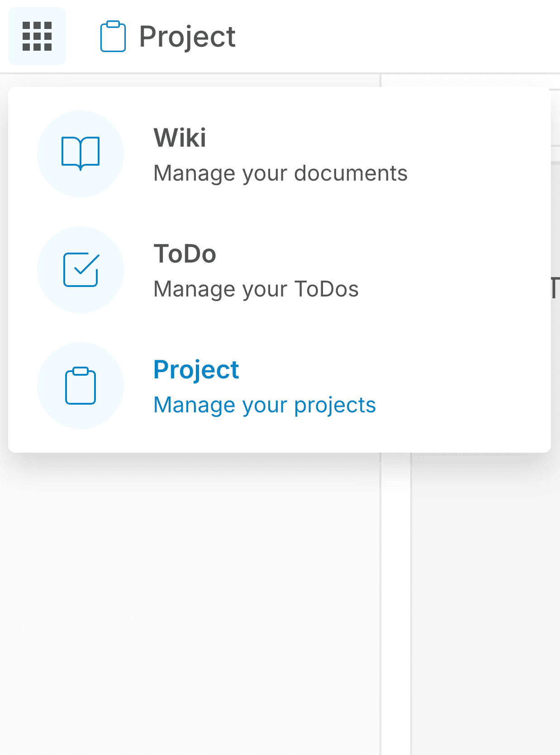This screenshot has height=755, width=560.
Task: Click the clipboard Project icon in the menu
Action: click(81, 386)
